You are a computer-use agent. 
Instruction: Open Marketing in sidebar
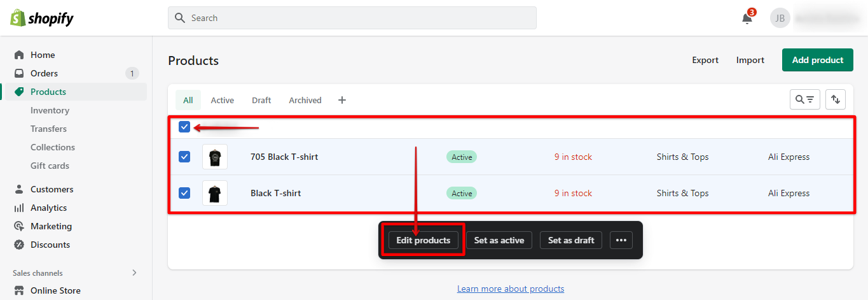[51, 226]
